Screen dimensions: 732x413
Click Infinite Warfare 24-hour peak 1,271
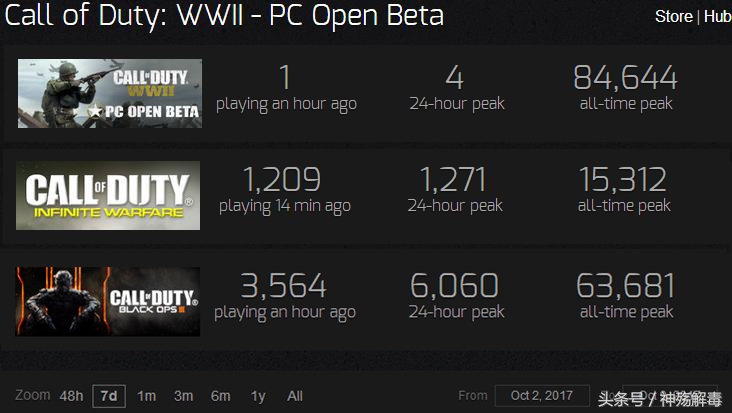pos(454,180)
